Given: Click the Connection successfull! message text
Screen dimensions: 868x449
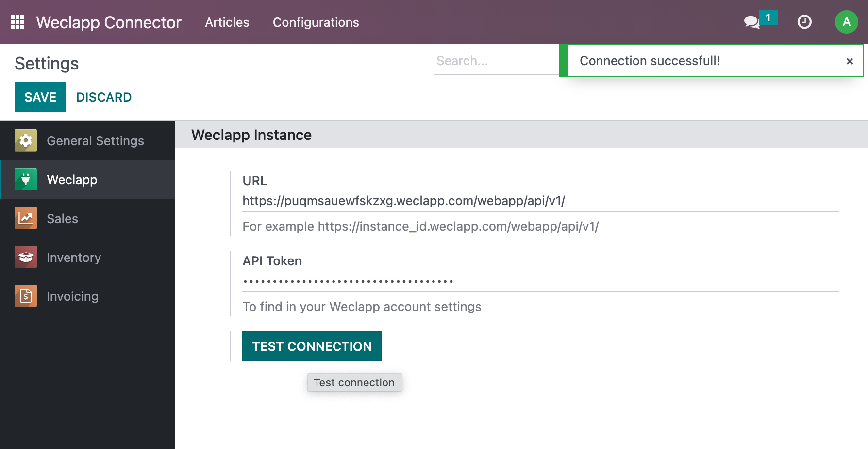Looking at the screenshot, I should coord(650,61).
